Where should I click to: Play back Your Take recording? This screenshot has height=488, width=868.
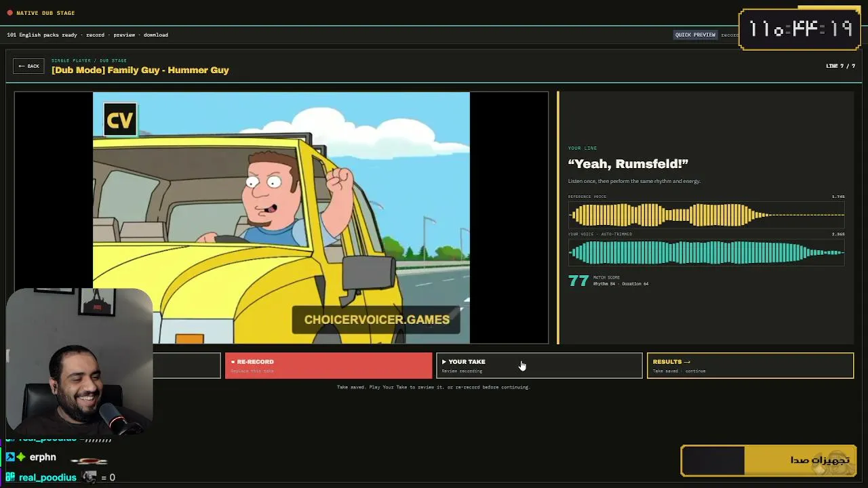point(539,365)
